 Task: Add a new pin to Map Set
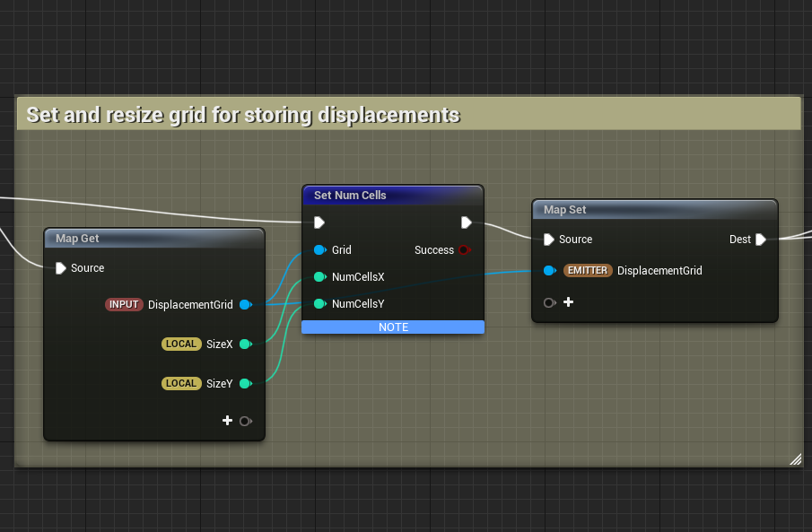pos(568,302)
